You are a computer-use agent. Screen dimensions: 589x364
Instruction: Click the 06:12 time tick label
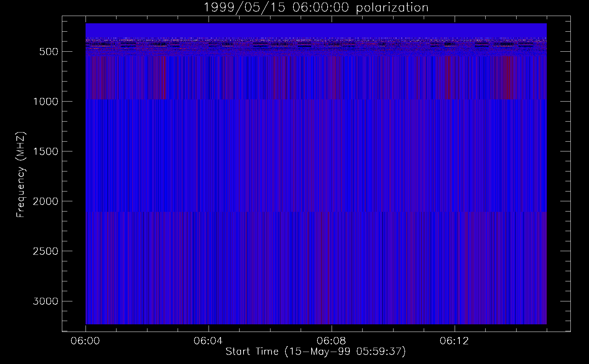(x=454, y=341)
